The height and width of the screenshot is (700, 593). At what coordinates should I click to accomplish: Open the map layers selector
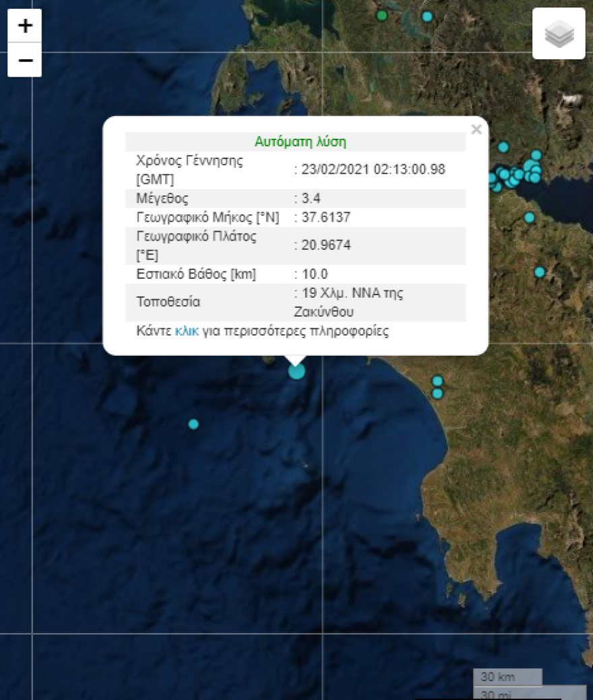(x=559, y=34)
